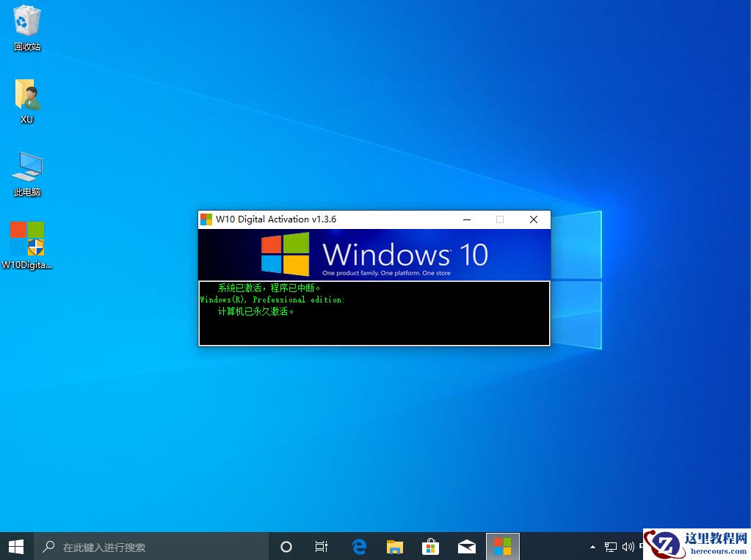The width and height of the screenshot is (751, 560).
Task: Open Task View from the taskbar
Action: pyautogui.click(x=322, y=547)
